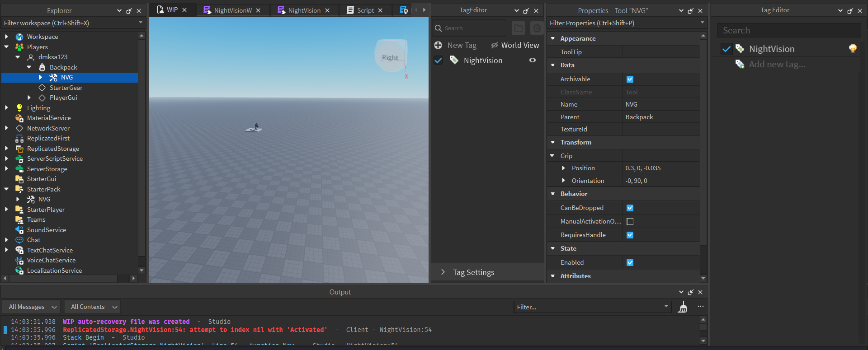Click Add new tag... in Tag Editor
This screenshot has width=868, height=350.
coord(777,64)
